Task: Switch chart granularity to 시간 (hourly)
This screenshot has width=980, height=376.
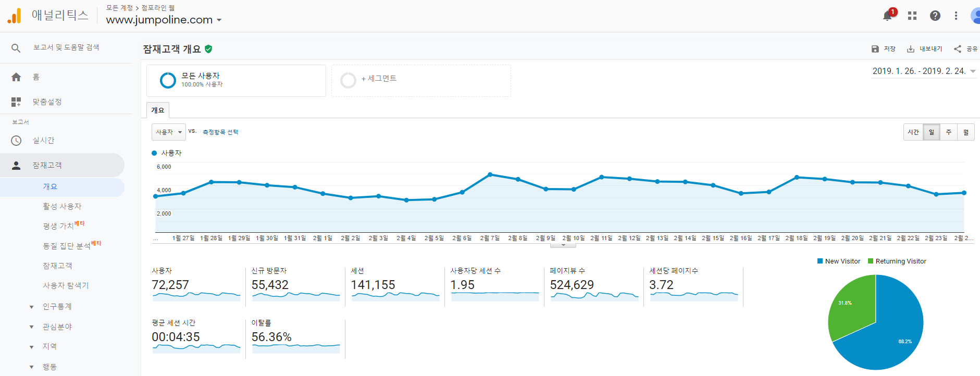Action: [913, 132]
